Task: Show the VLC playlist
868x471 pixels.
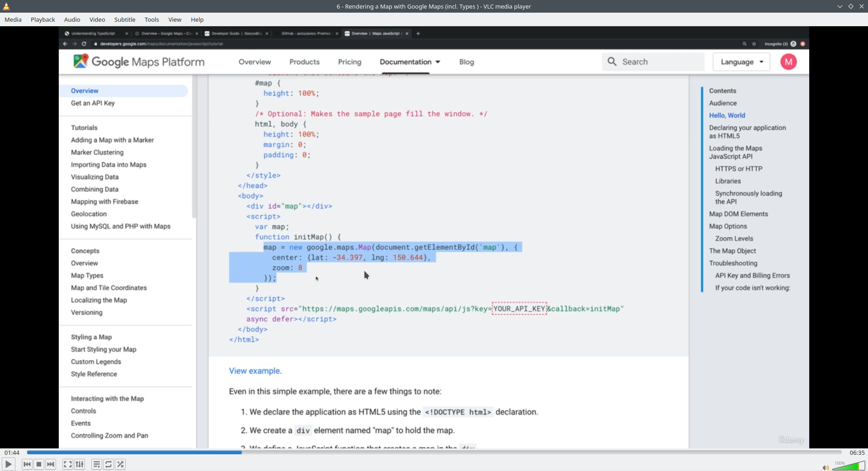Action: click(96, 464)
